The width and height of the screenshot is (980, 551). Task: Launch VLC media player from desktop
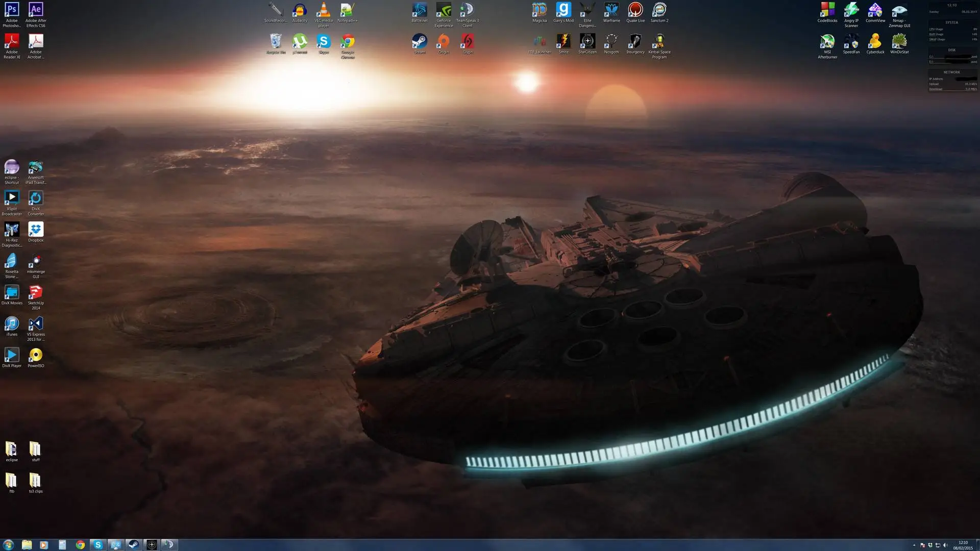point(324,15)
